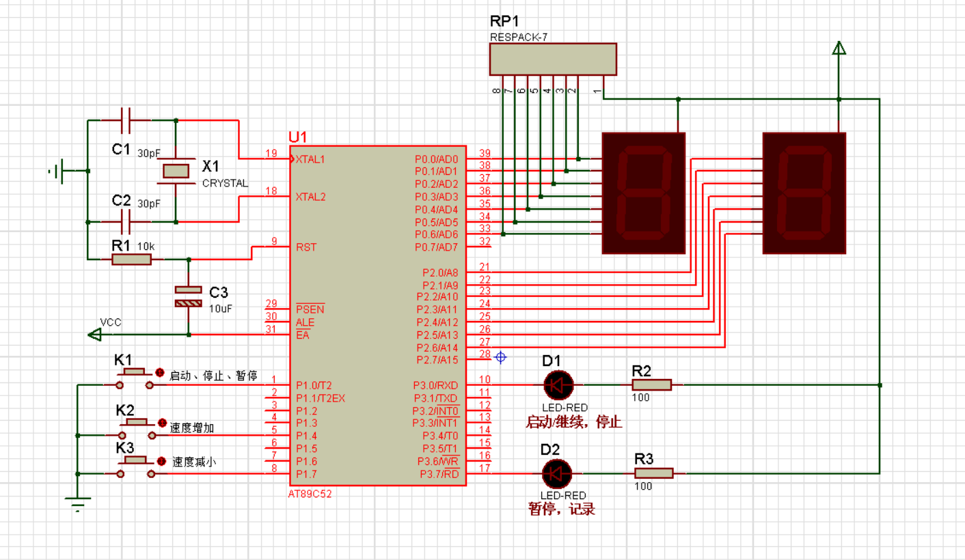
Task: Click the RP1 reference label
Action: coord(504,22)
